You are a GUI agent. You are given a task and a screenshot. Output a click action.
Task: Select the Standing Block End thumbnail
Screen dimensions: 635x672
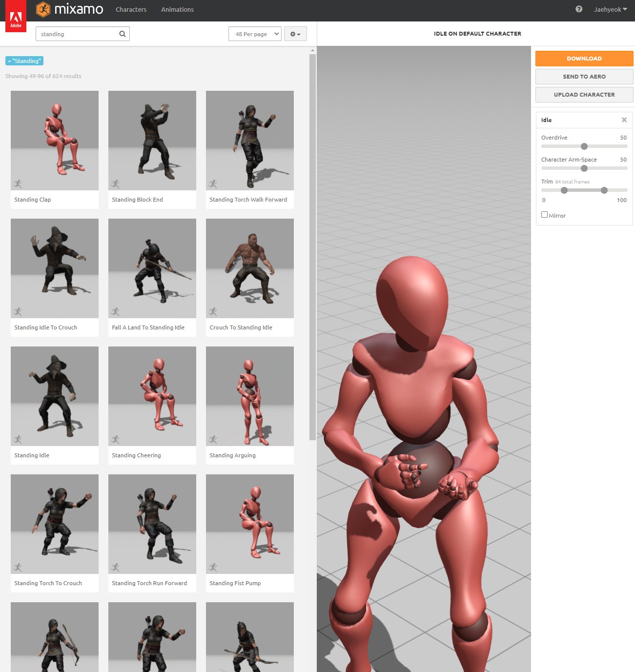[x=152, y=141]
